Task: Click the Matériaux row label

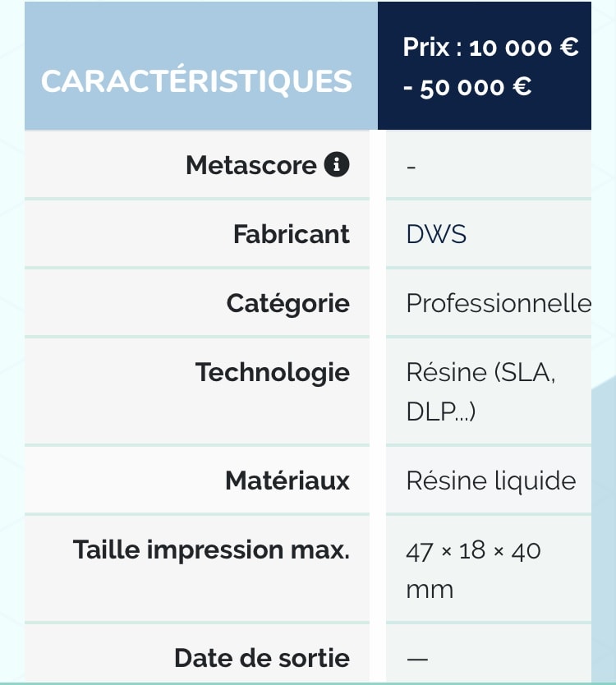Action: 287,480
